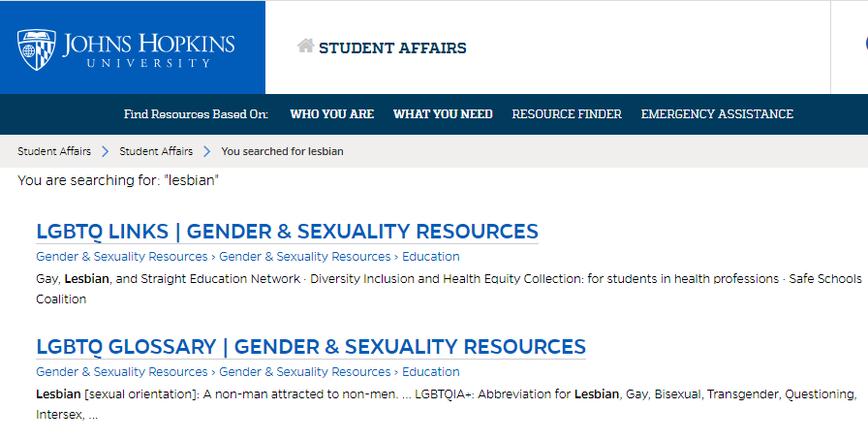Click the second Student Affairs breadcrumb
This screenshot has width=868, height=440.
coord(156,151)
